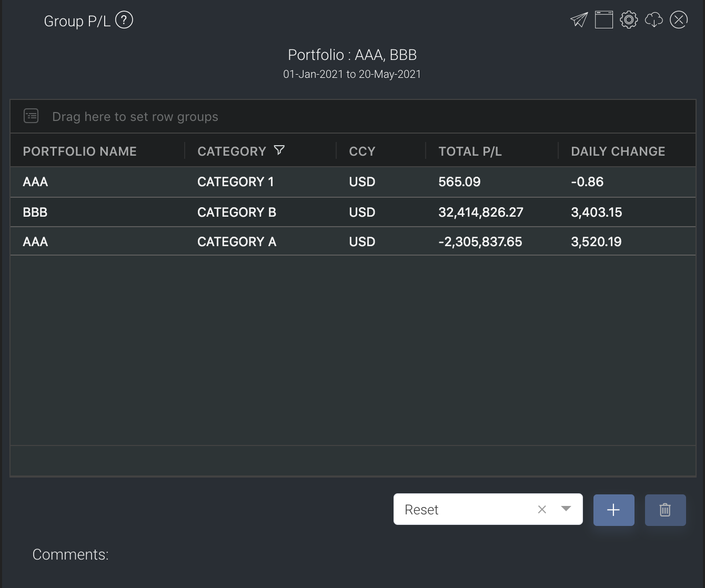This screenshot has height=588, width=705.
Task: Sort by the Portfolio Name column header
Action: 80,151
